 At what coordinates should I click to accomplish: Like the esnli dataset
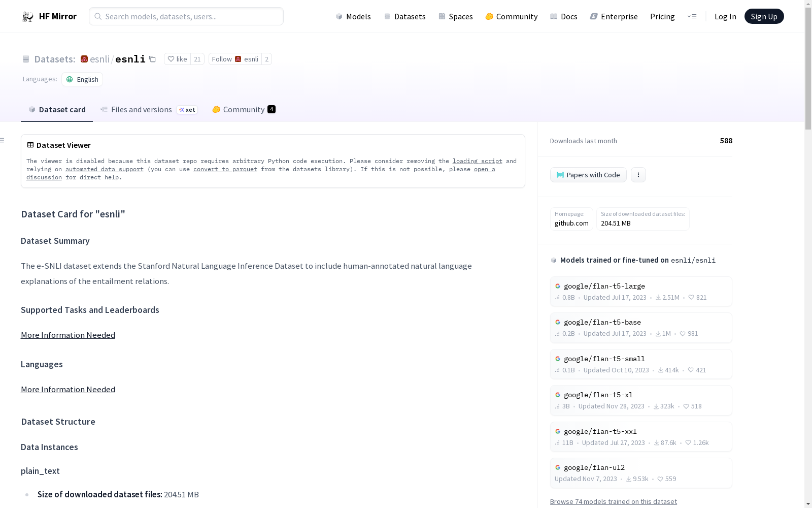tap(178, 59)
